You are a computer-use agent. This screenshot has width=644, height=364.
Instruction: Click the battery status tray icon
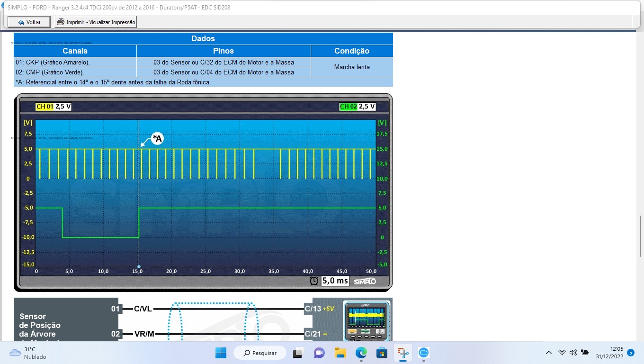585,353
